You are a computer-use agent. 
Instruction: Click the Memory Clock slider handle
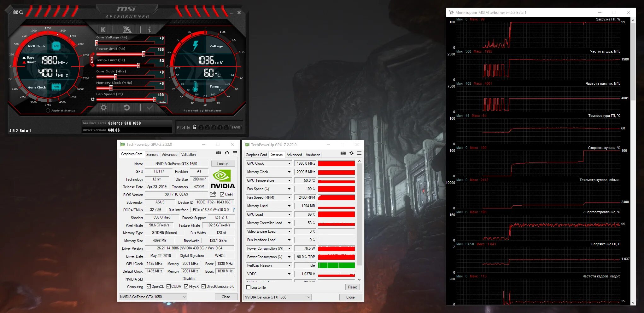(111, 88)
